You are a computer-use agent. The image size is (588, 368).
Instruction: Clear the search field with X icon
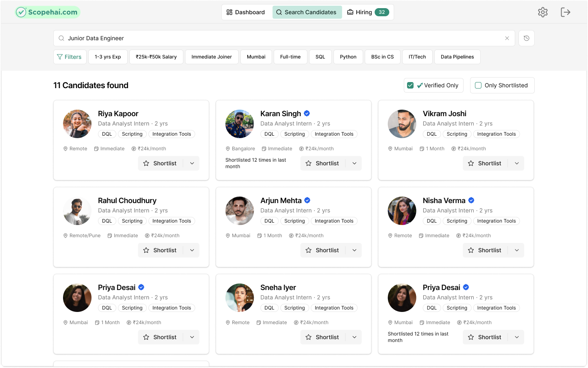(507, 38)
